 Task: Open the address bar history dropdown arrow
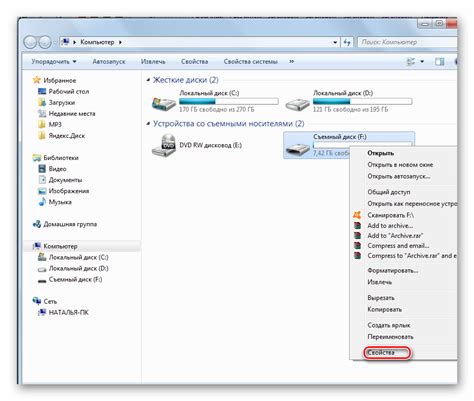pos(335,42)
